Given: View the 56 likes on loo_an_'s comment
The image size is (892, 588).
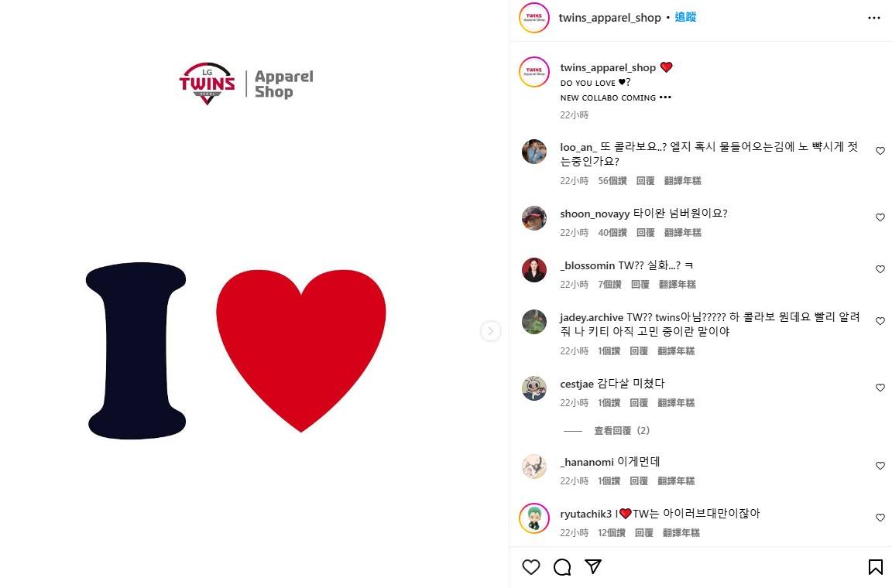Looking at the screenshot, I should (x=612, y=181).
